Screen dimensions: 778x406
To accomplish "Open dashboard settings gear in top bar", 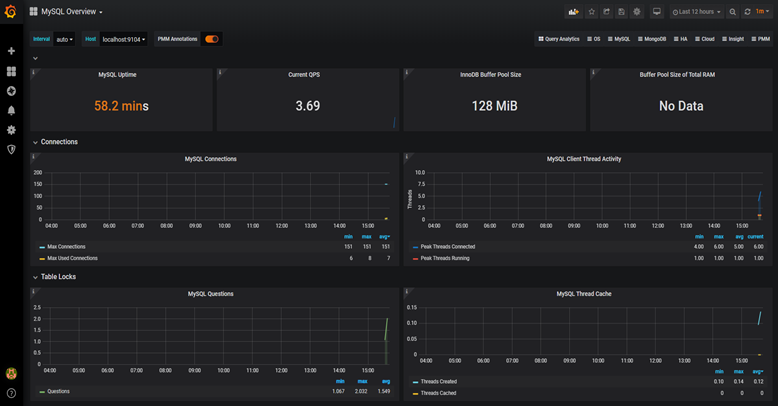I will [x=637, y=12].
